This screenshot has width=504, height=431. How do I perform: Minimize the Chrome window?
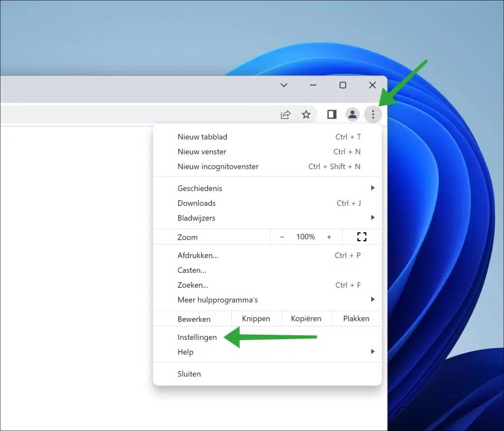(x=313, y=85)
